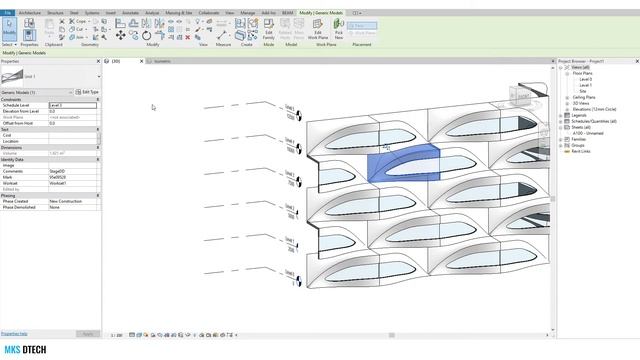This screenshot has width=640, height=360.
Task: Open the Select dropdown under Modify
Action: coord(9,44)
